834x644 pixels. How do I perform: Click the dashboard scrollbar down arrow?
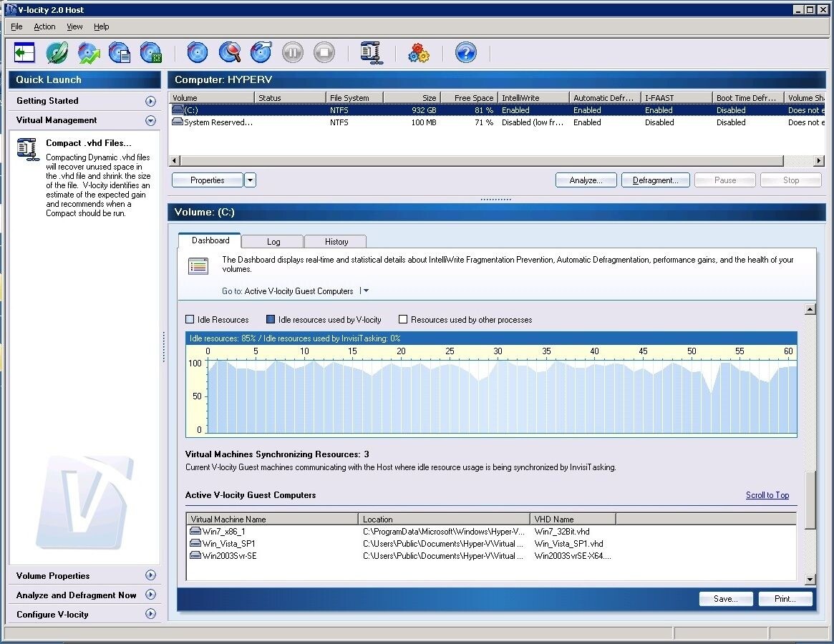tap(810, 579)
